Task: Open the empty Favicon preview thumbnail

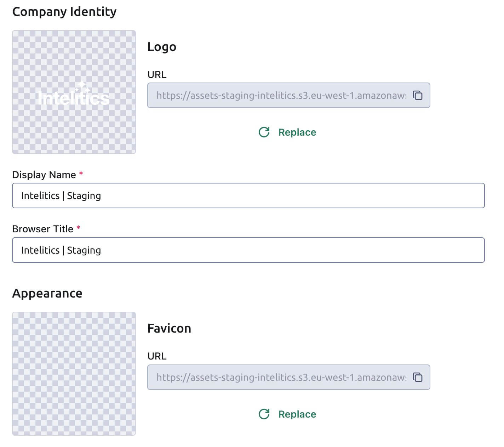Action: 74,374
